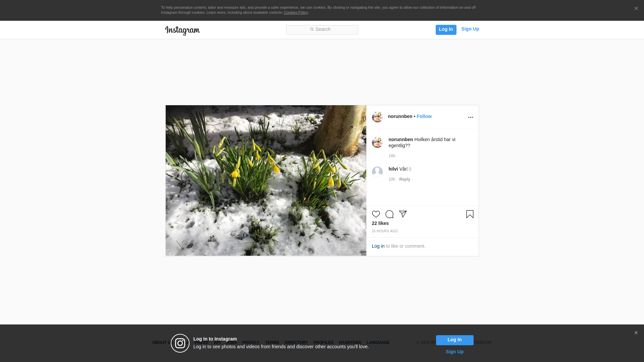The image size is (644, 362).
Task: Open norunnben username in caption
Action: 400,140
